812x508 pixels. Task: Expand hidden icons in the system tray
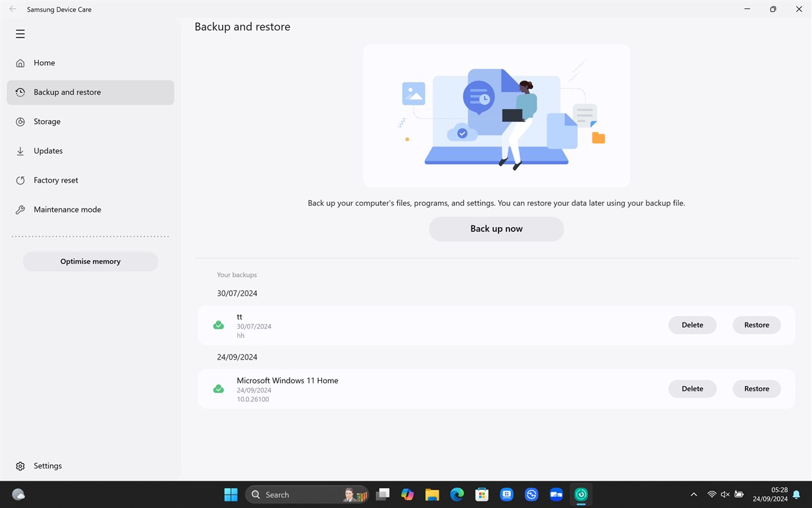tap(693, 494)
